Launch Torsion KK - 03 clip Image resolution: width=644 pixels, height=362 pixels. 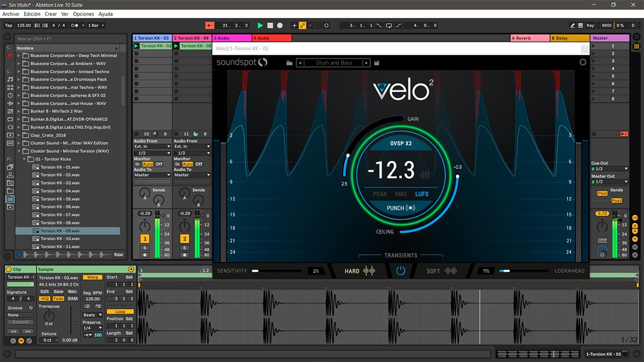click(136, 46)
